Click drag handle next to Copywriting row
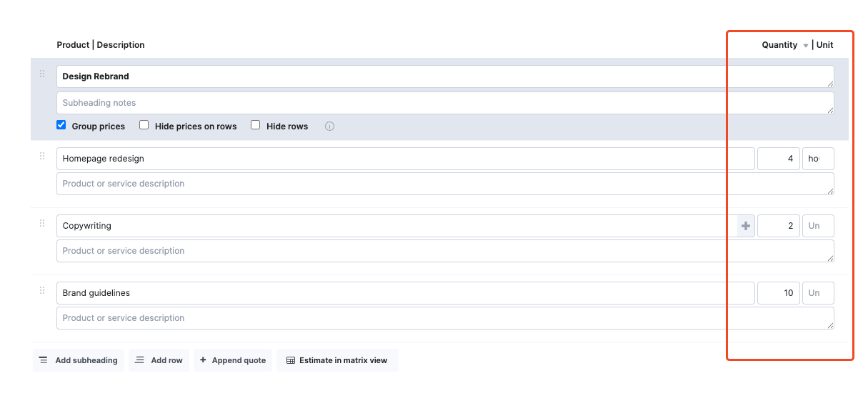Viewport: 868px width, 401px height. click(42, 223)
